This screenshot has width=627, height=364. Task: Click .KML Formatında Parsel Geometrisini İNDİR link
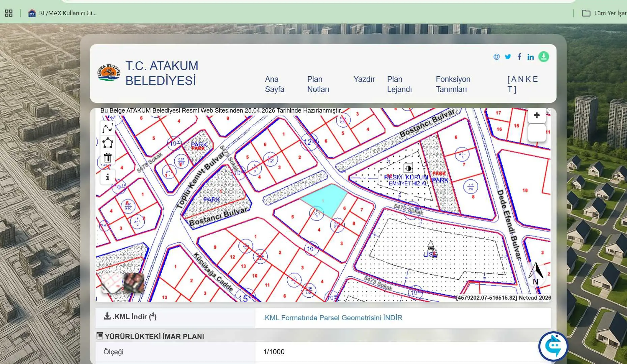click(x=333, y=318)
